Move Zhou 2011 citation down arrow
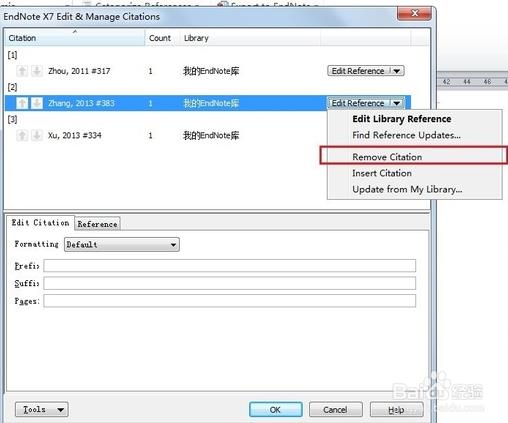Viewport: 508px width, 423px height. [37, 71]
